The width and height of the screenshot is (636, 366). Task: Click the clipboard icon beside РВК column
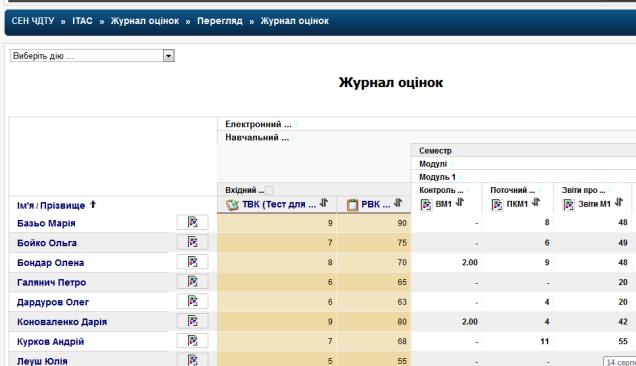[x=352, y=205]
